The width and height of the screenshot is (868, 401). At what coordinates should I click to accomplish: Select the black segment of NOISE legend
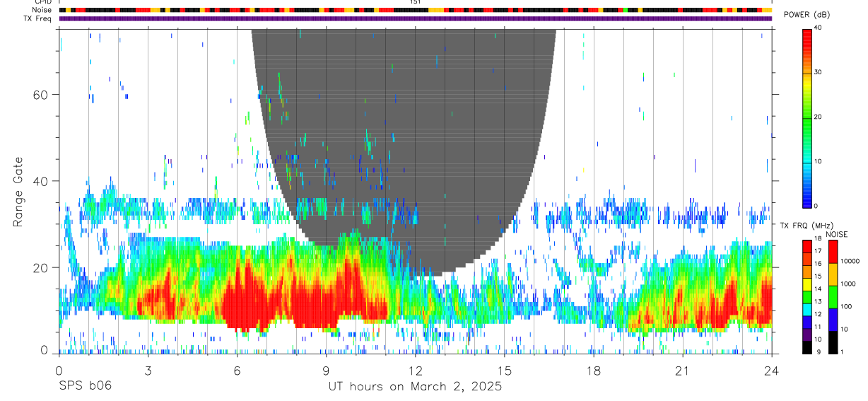[x=833, y=342]
